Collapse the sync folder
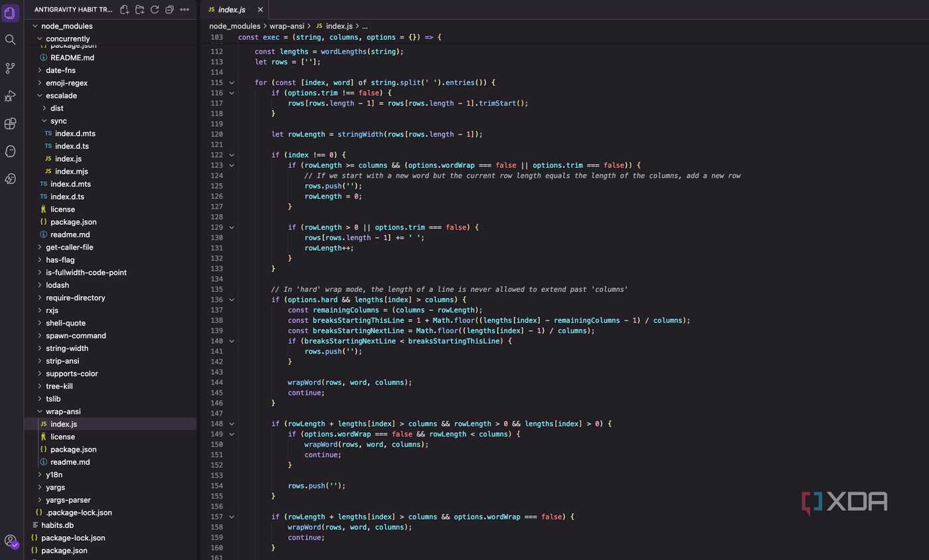 click(x=58, y=121)
